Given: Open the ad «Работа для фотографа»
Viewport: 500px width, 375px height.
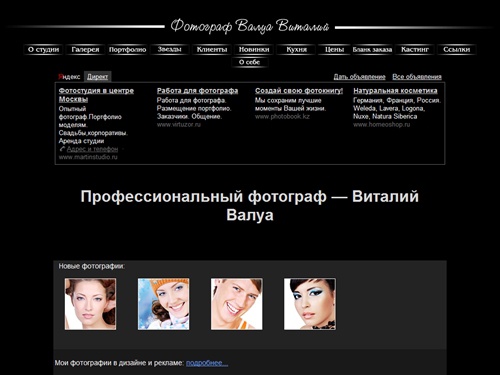Looking at the screenshot, I should pyautogui.click(x=197, y=91).
